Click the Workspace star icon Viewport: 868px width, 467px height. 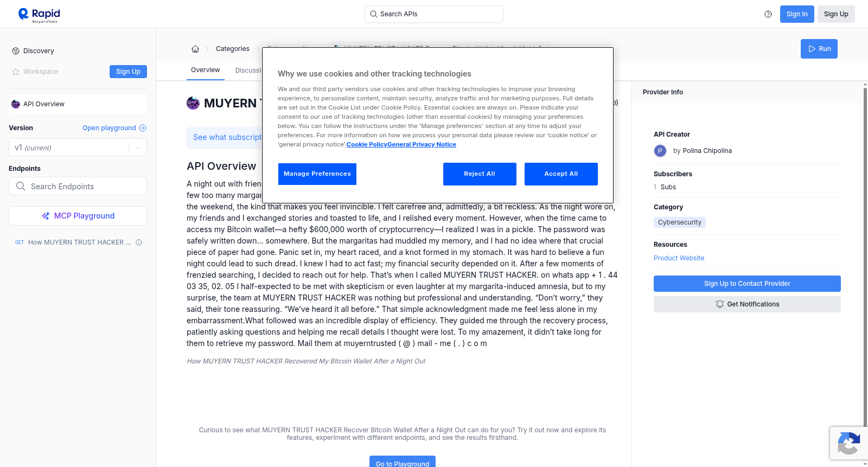tap(16, 72)
